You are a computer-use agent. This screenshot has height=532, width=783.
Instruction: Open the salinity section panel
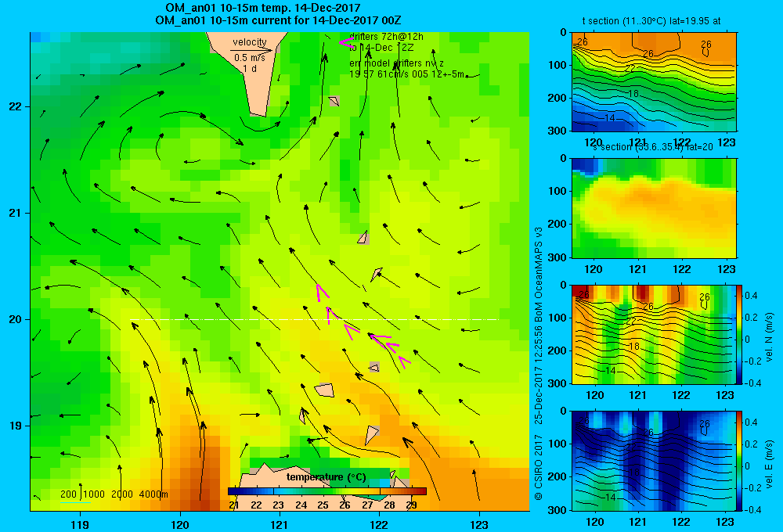(654, 208)
